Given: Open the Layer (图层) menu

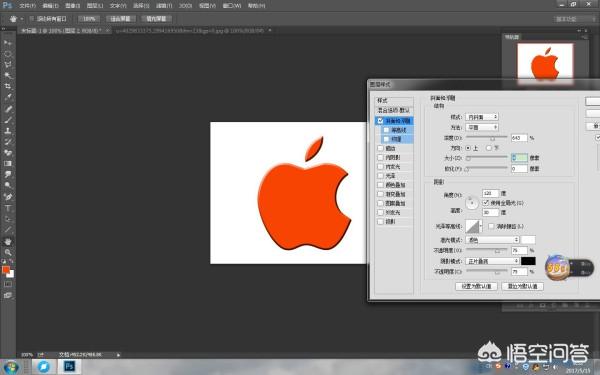Looking at the screenshot, I should pos(95,6).
